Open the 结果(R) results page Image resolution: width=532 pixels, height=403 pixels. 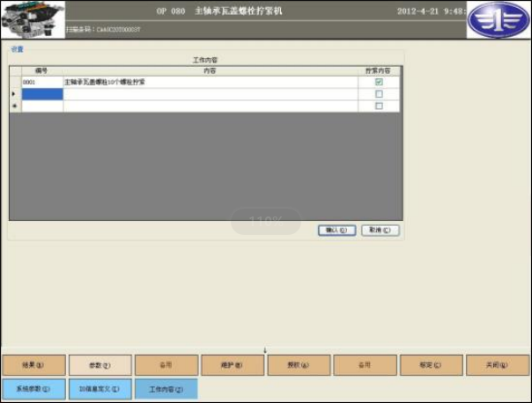click(x=33, y=365)
